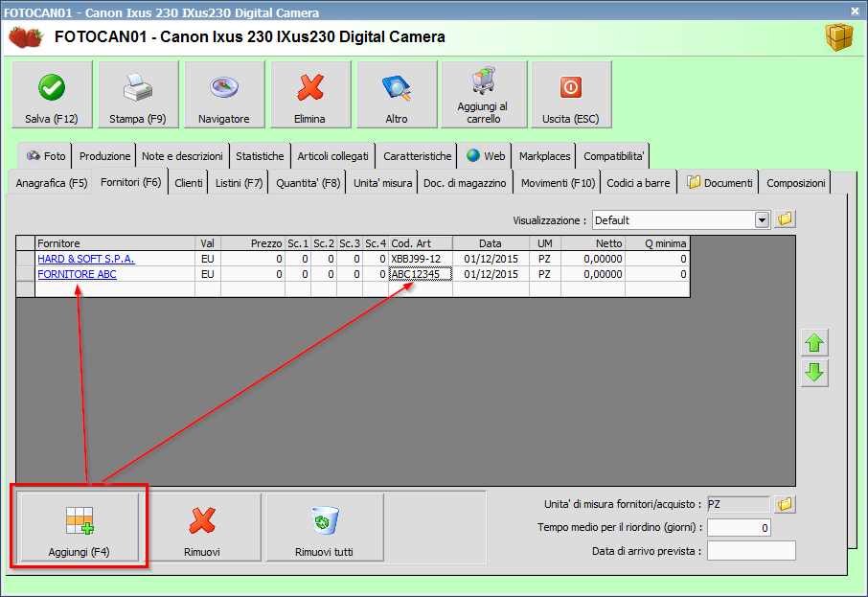Click Rimuovi tutti trash bin button
Viewport: 868px width, 597px height.
point(325,527)
